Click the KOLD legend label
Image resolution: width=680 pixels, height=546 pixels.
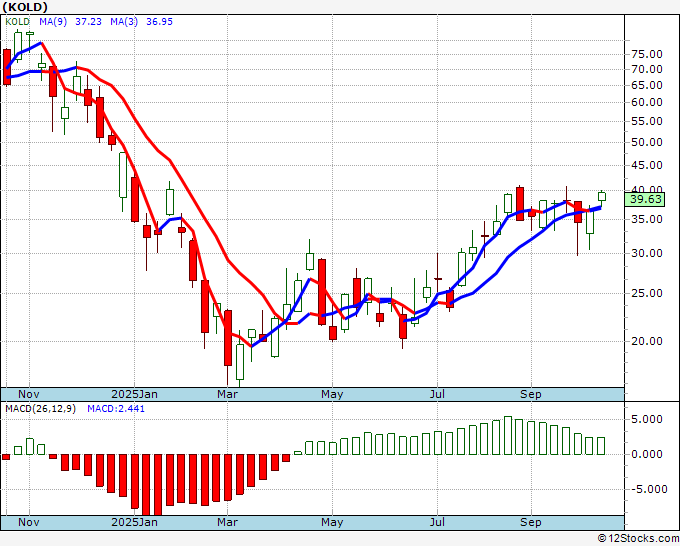click(18, 21)
